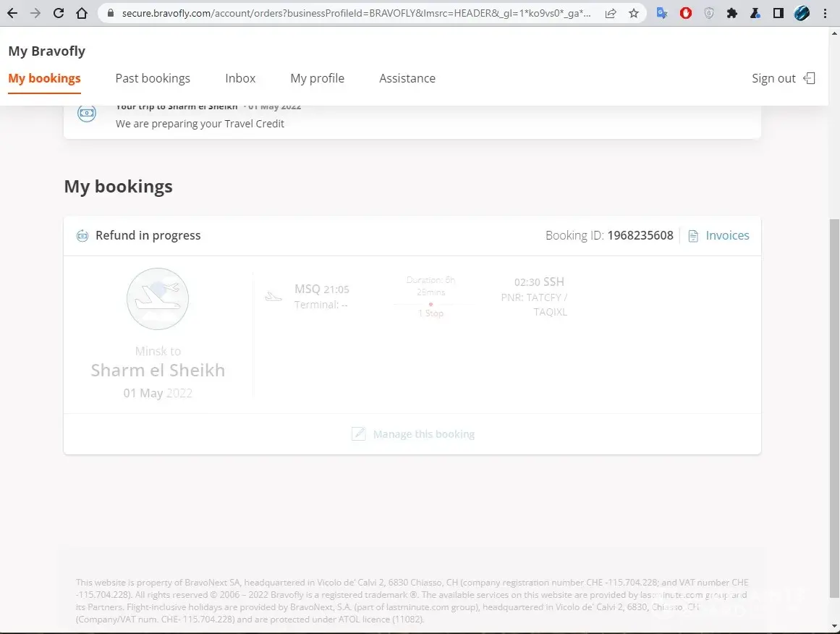Toggle the browser side panel icon
This screenshot has width=840, height=634.
(779, 14)
